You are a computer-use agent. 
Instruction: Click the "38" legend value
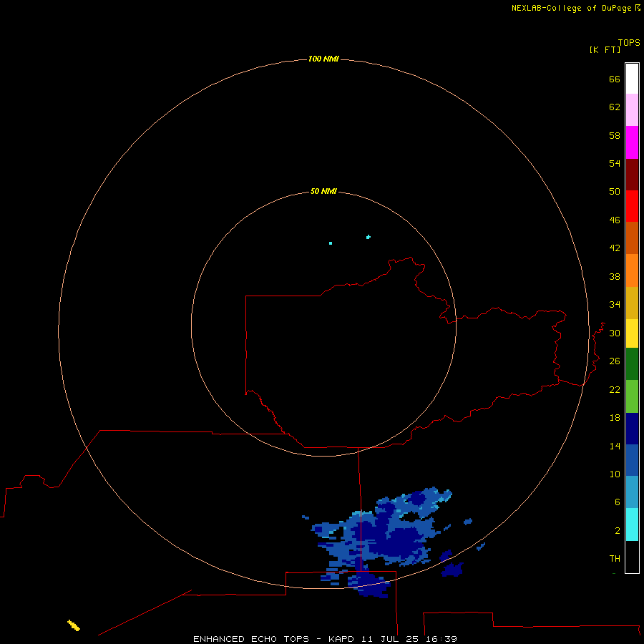click(615, 276)
